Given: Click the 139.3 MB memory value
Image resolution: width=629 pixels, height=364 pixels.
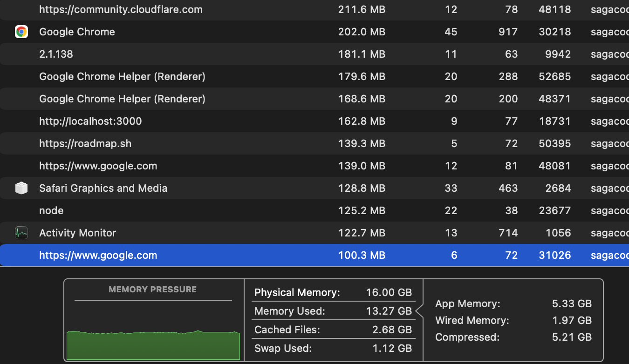Looking at the screenshot, I should [x=362, y=143].
